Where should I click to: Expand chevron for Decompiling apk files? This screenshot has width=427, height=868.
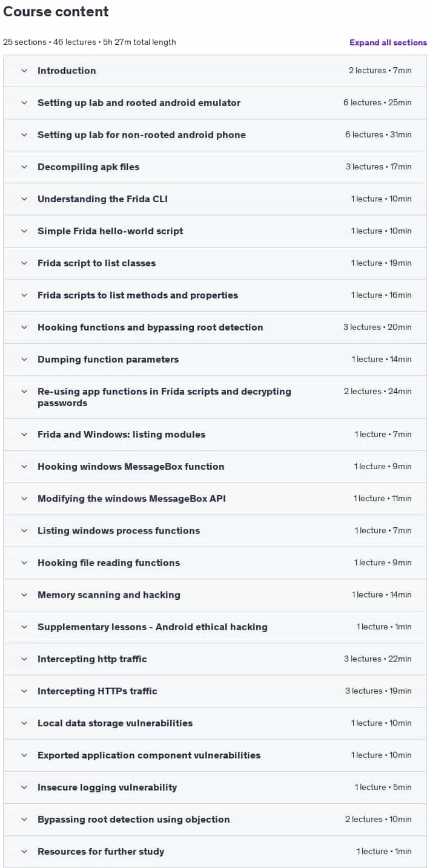point(24,167)
